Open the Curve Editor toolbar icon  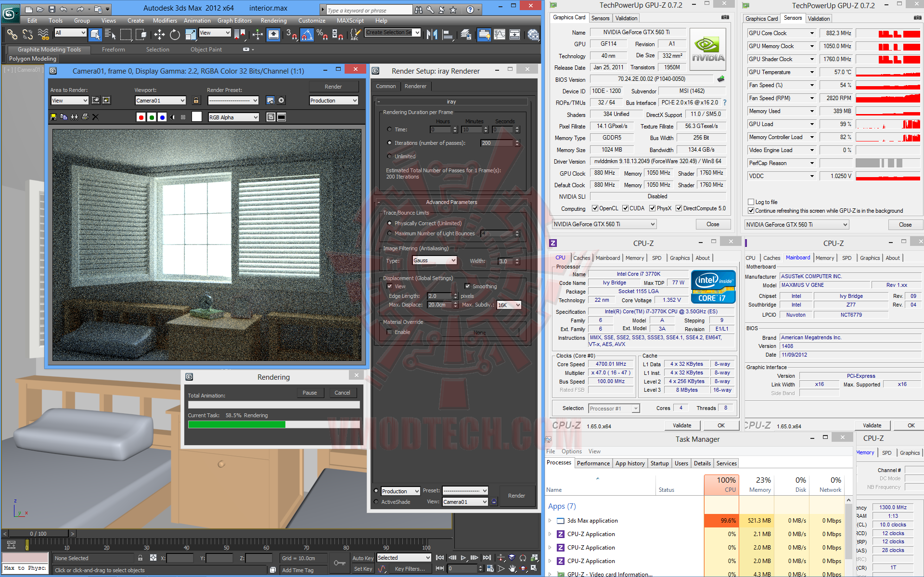tap(500, 35)
